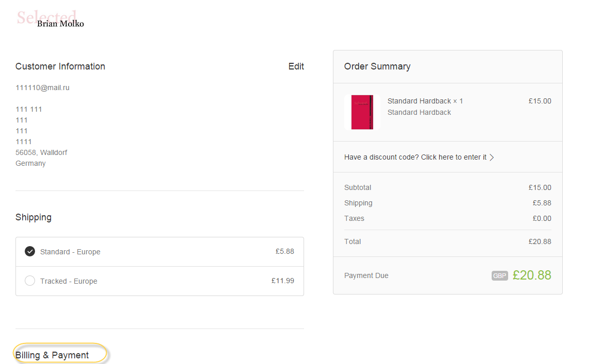Click the Germany address line
The height and width of the screenshot is (364, 604).
click(30, 163)
